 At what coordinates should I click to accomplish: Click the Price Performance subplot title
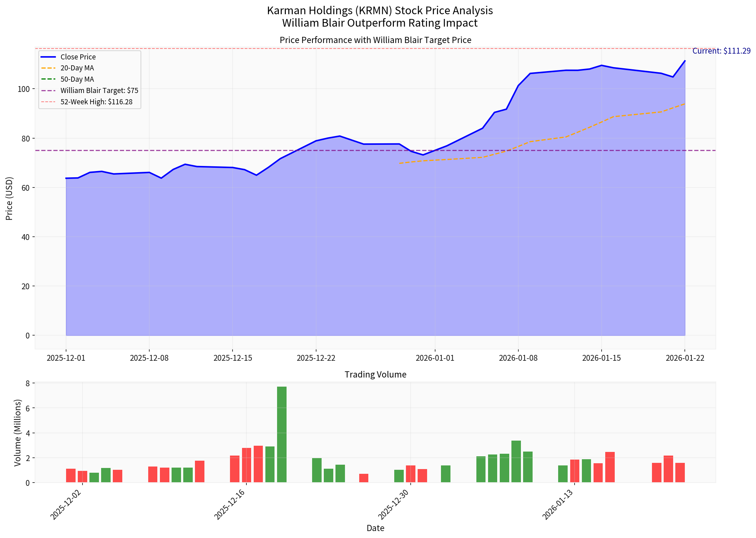coord(375,40)
